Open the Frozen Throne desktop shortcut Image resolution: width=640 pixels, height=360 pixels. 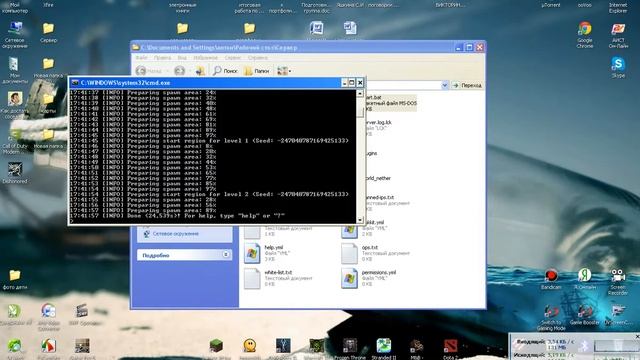(350, 349)
